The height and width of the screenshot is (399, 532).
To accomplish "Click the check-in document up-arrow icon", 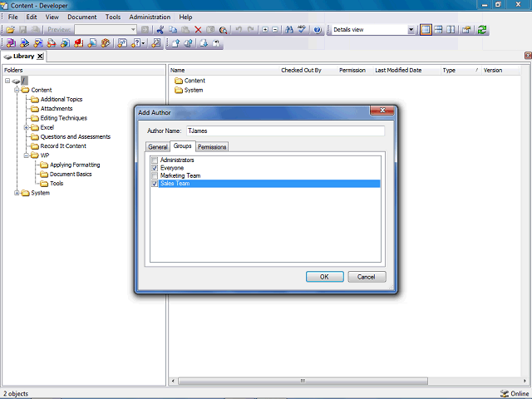I will click(x=175, y=43).
